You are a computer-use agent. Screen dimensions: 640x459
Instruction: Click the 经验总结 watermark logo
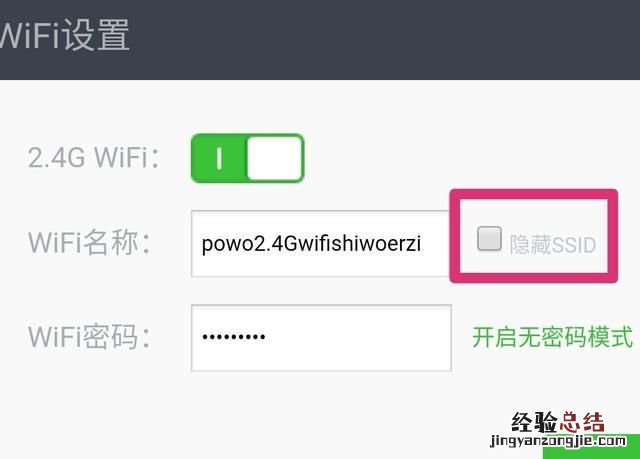coord(558,422)
